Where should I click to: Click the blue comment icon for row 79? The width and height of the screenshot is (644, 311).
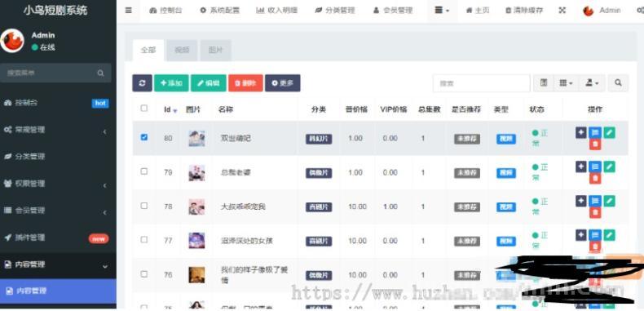(x=595, y=167)
